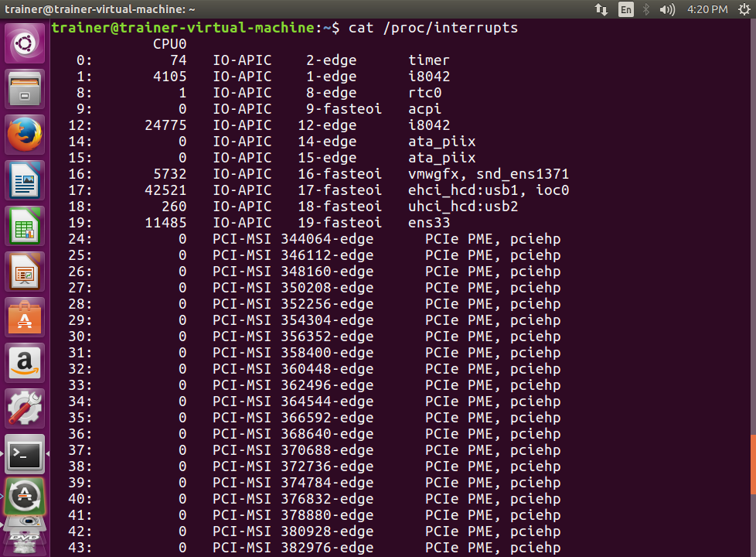Click the 350208-edge value

[x=327, y=288]
